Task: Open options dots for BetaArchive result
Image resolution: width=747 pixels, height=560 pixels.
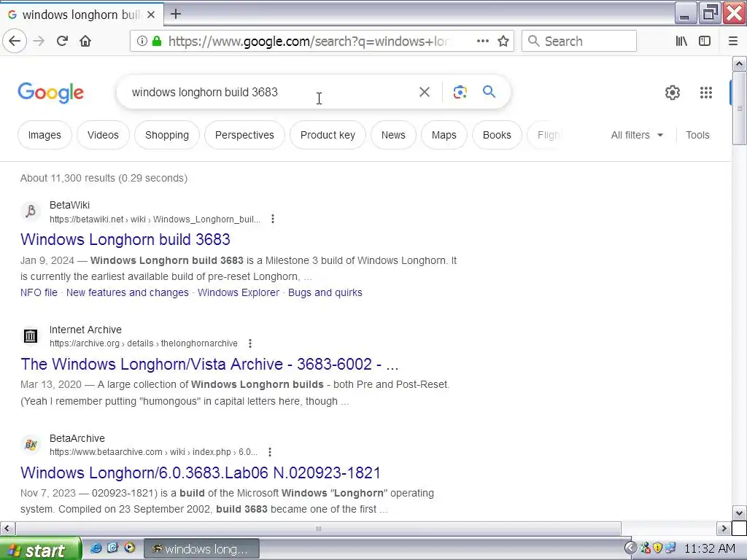Action: pyautogui.click(x=270, y=452)
